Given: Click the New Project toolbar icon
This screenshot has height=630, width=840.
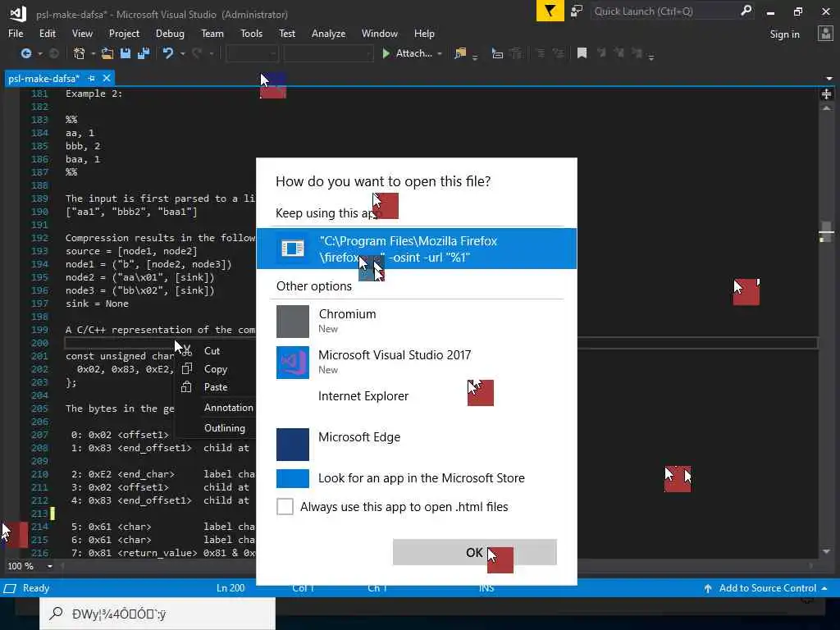Looking at the screenshot, I should [80, 53].
